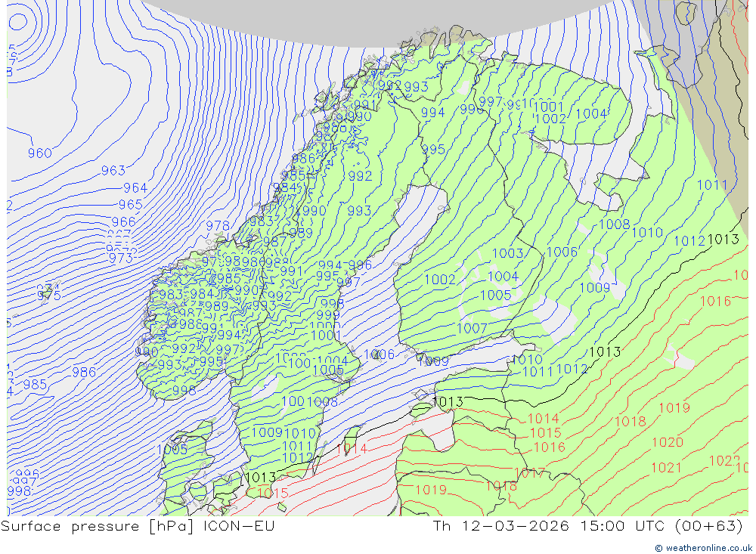Screen dimensions: 756x554
Task: Click the '966' isobar label
Action: tap(123, 221)
